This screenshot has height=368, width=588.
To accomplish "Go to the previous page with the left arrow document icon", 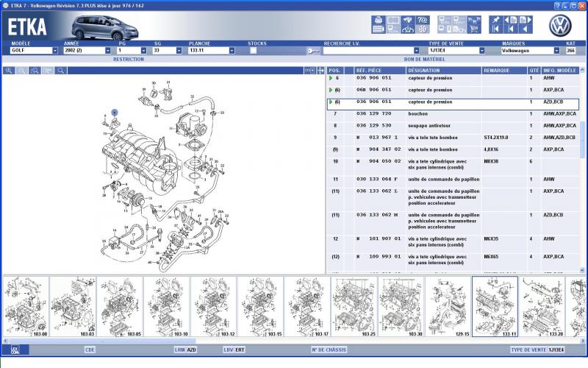I will (x=511, y=20).
